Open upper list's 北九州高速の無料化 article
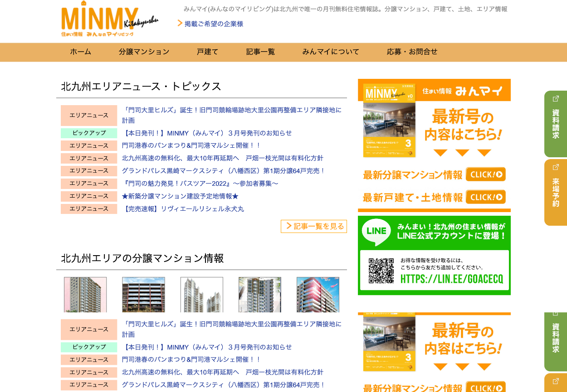The width and height of the screenshot is (567, 392). coord(223,158)
